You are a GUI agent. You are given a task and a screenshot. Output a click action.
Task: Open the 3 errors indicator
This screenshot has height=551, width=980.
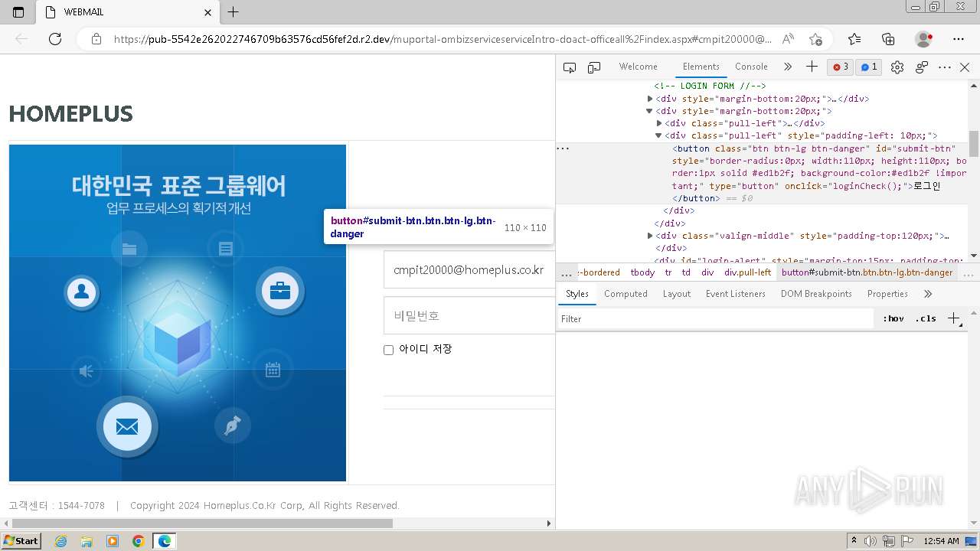coord(841,67)
